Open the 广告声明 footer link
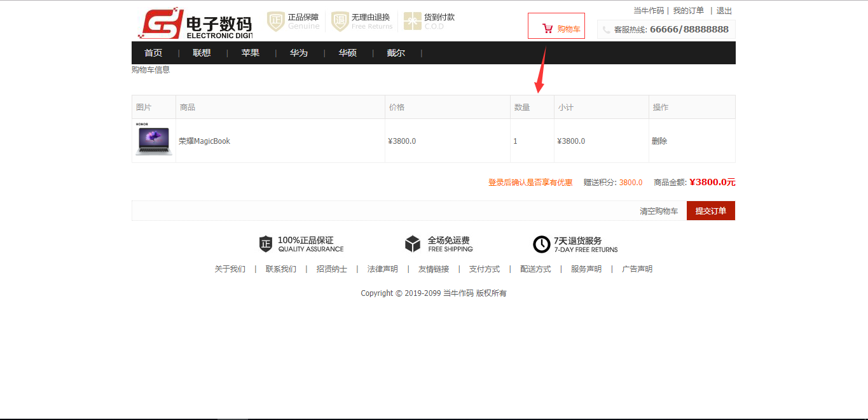This screenshot has height=420, width=868. tap(637, 269)
